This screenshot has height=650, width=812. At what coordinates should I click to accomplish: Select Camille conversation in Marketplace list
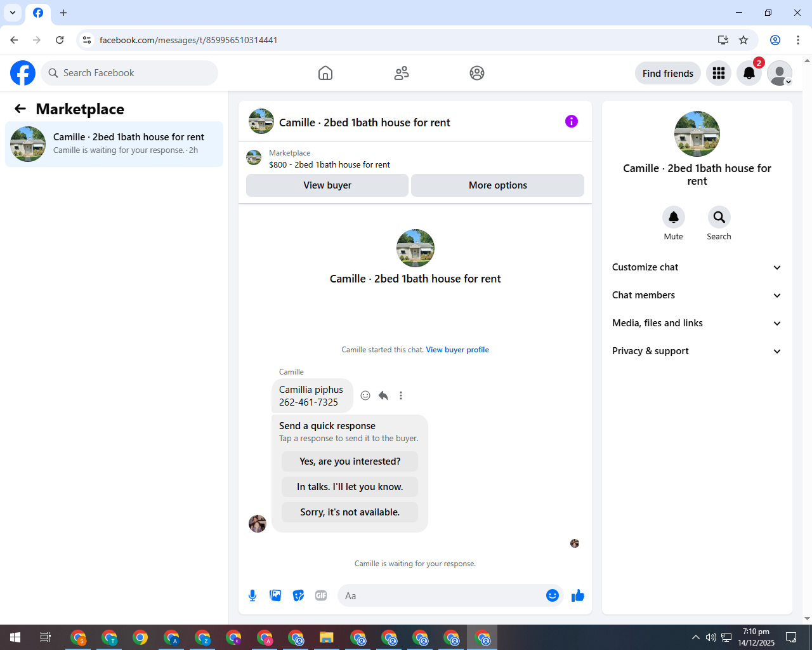pos(114,144)
